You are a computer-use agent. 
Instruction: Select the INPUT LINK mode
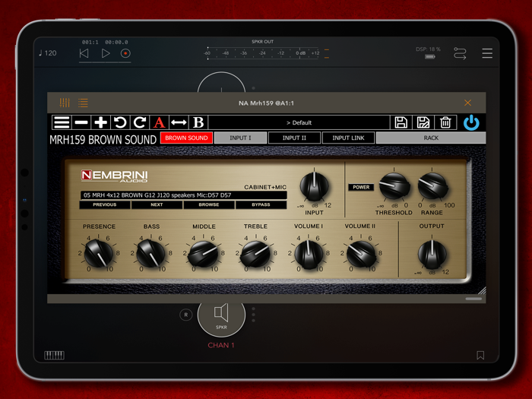pos(348,138)
